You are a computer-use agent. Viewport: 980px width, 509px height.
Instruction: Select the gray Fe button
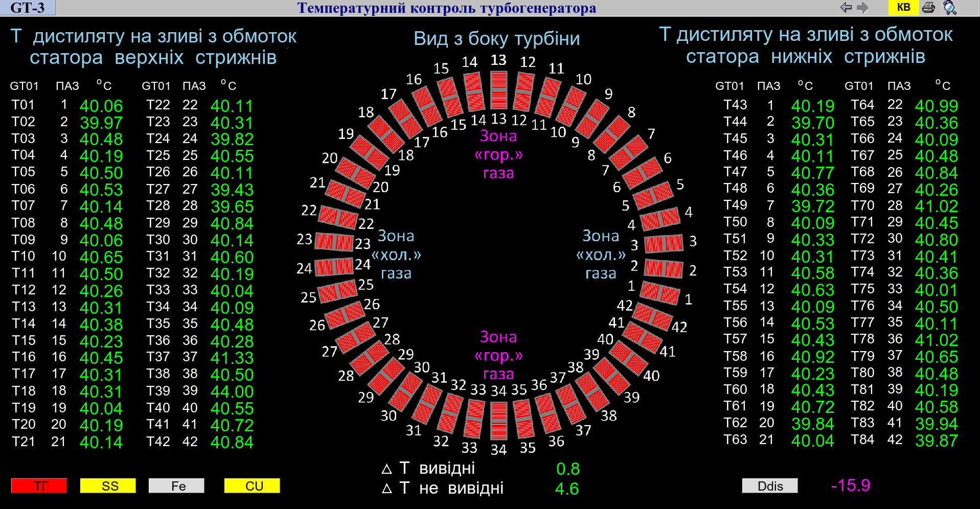(176, 485)
